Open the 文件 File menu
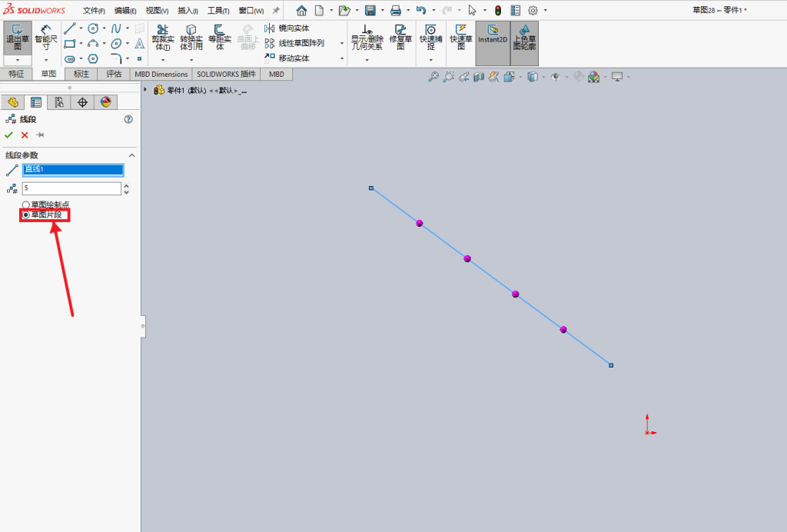Image resolution: width=787 pixels, height=532 pixels. point(94,11)
